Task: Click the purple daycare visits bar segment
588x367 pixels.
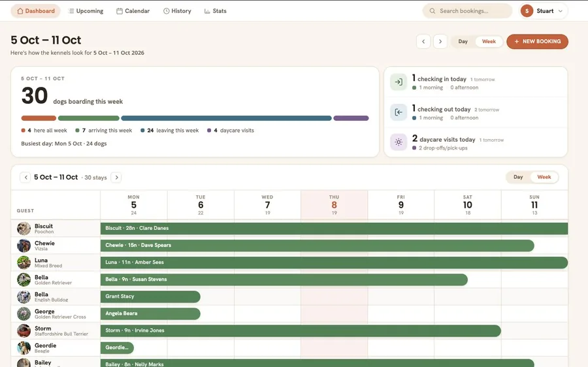Action: point(351,118)
